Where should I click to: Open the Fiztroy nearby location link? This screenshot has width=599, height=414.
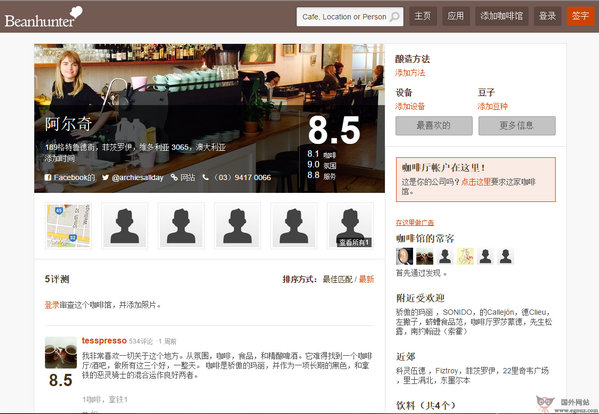(447, 371)
